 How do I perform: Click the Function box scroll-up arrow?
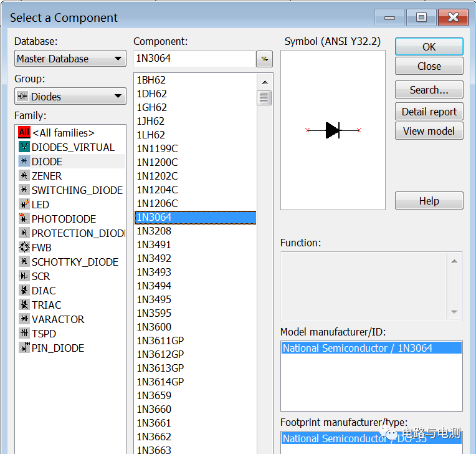point(454,261)
